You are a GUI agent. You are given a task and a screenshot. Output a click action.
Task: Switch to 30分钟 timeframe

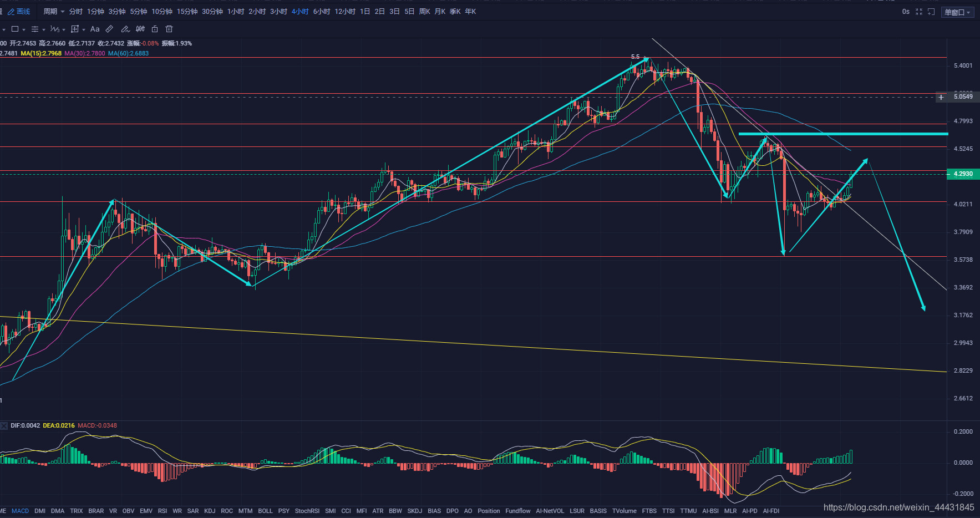click(212, 12)
